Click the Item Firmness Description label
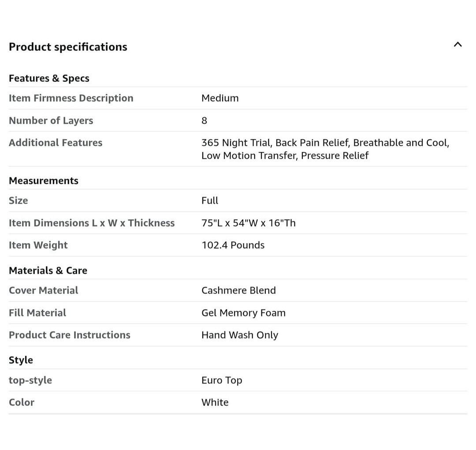The image size is (476, 450). click(71, 98)
